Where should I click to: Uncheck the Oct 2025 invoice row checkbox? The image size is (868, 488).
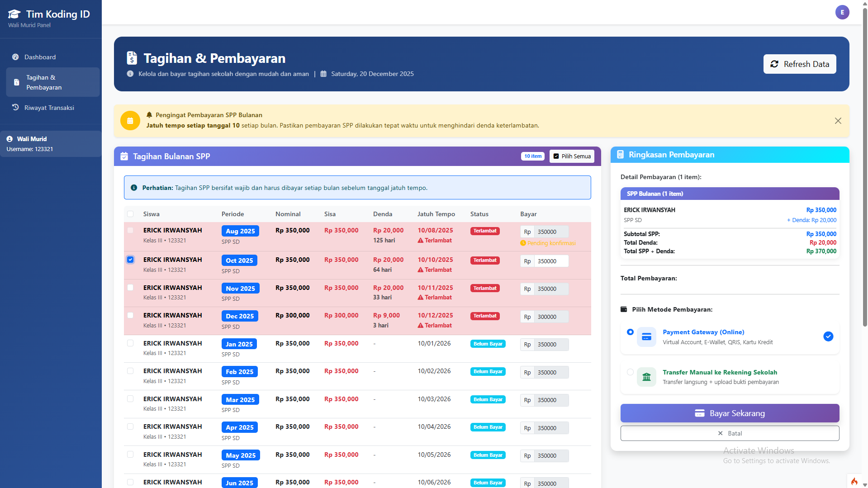click(131, 259)
